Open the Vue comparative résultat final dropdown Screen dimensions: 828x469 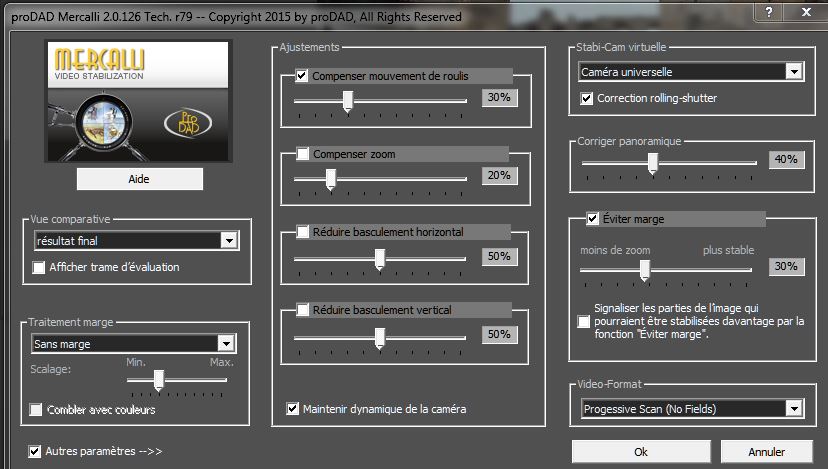pyautogui.click(x=136, y=241)
